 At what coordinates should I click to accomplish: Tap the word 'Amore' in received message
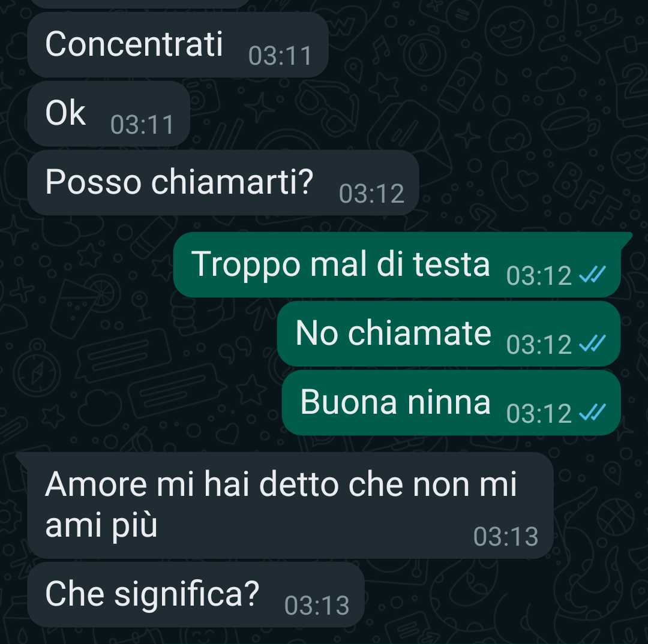tap(96, 484)
